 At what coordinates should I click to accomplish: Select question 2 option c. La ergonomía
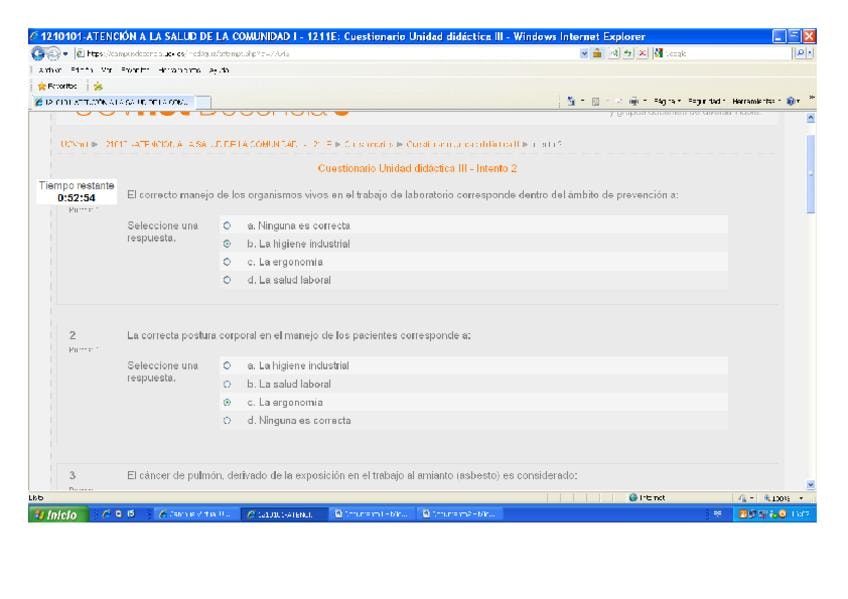[x=227, y=402]
